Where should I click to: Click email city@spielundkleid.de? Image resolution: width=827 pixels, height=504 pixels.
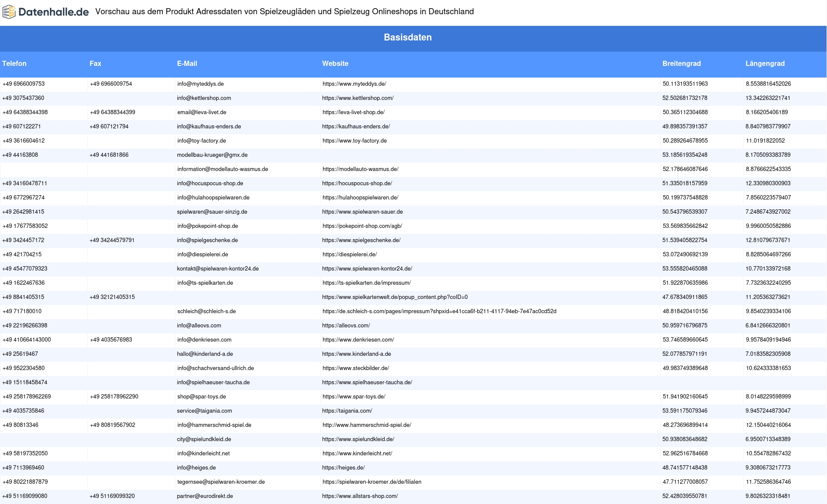point(204,439)
